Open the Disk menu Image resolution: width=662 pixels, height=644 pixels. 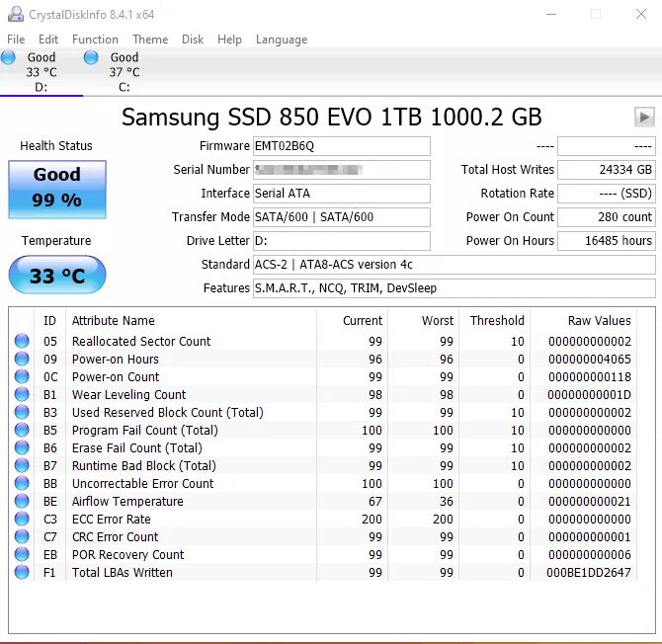click(x=193, y=40)
